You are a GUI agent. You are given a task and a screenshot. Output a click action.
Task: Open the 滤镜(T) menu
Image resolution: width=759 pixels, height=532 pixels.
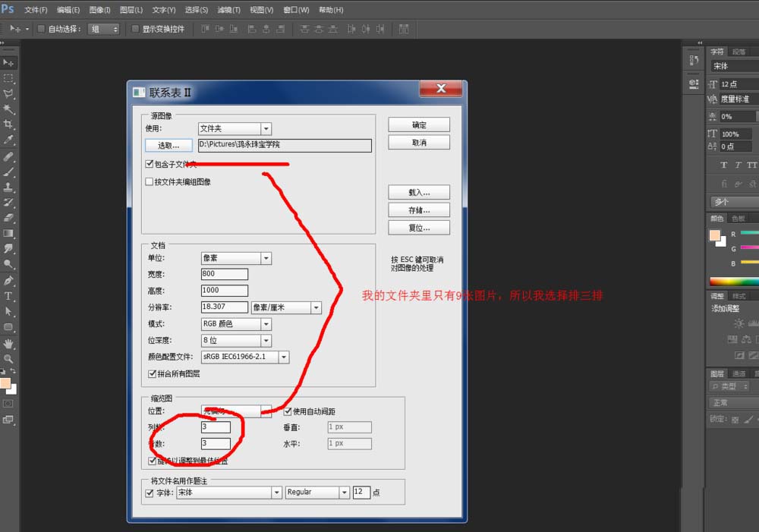tap(228, 10)
